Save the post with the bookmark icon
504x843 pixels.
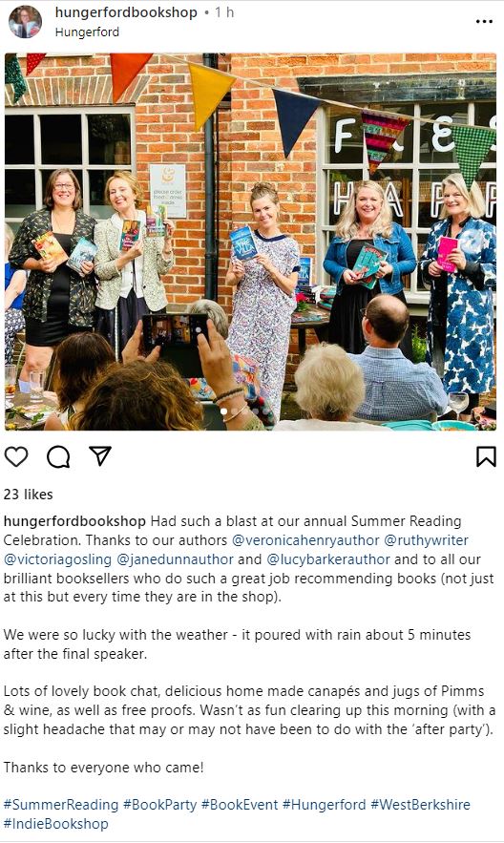(x=486, y=456)
